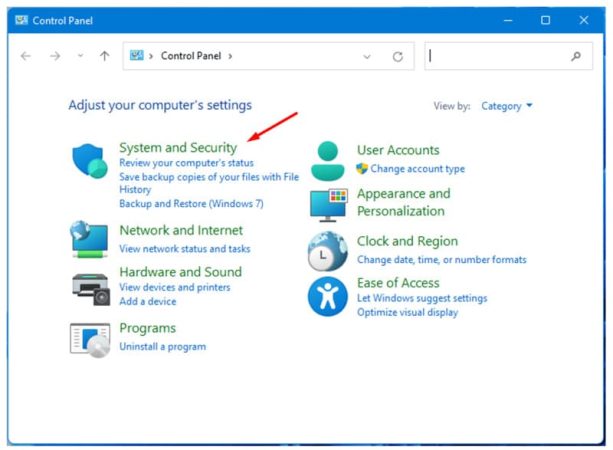613x450 pixels.
Task: Click the title bar Control Panel icon
Action: (x=22, y=20)
